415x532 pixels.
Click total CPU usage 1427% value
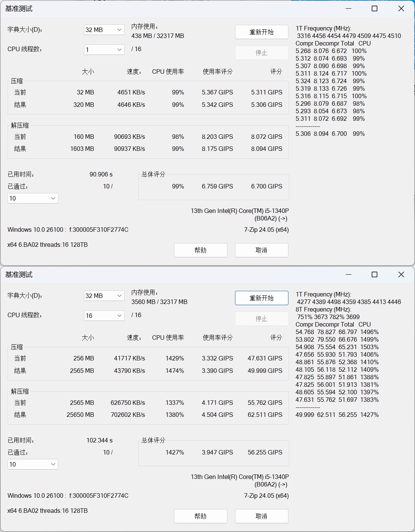tap(175, 452)
